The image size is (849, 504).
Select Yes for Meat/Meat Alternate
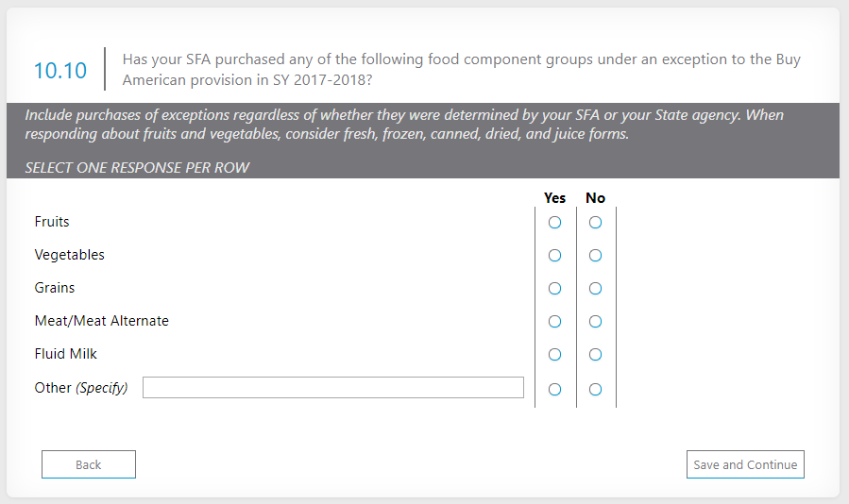coord(554,322)
